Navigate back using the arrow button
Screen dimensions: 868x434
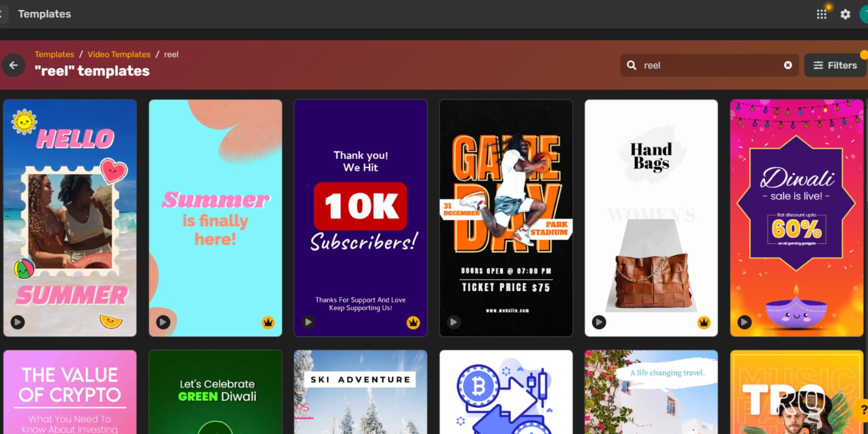click(x=14, y=65)
